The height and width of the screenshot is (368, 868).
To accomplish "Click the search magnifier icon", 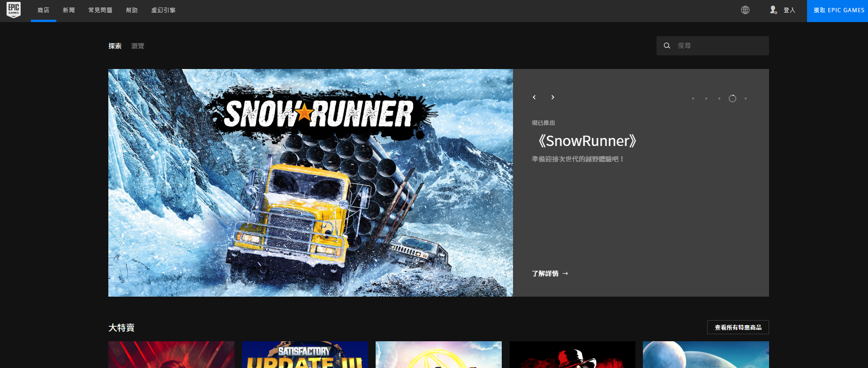I will pos(667,46).
